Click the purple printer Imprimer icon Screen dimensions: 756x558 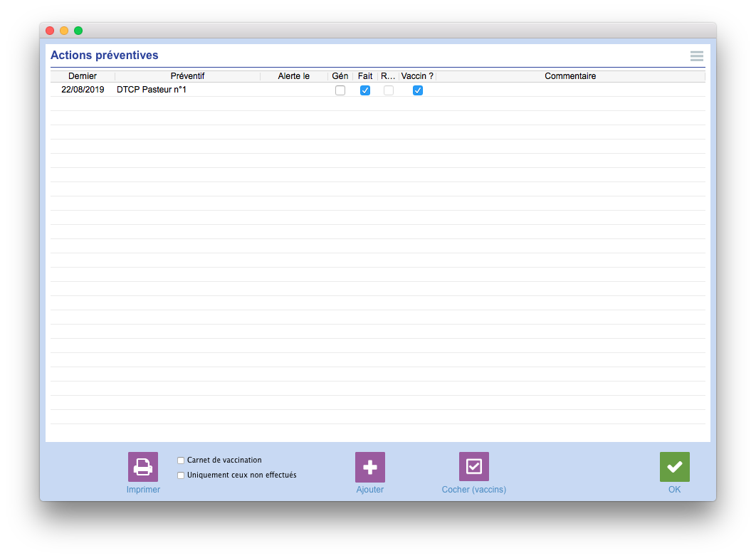[x=142, y=466]
